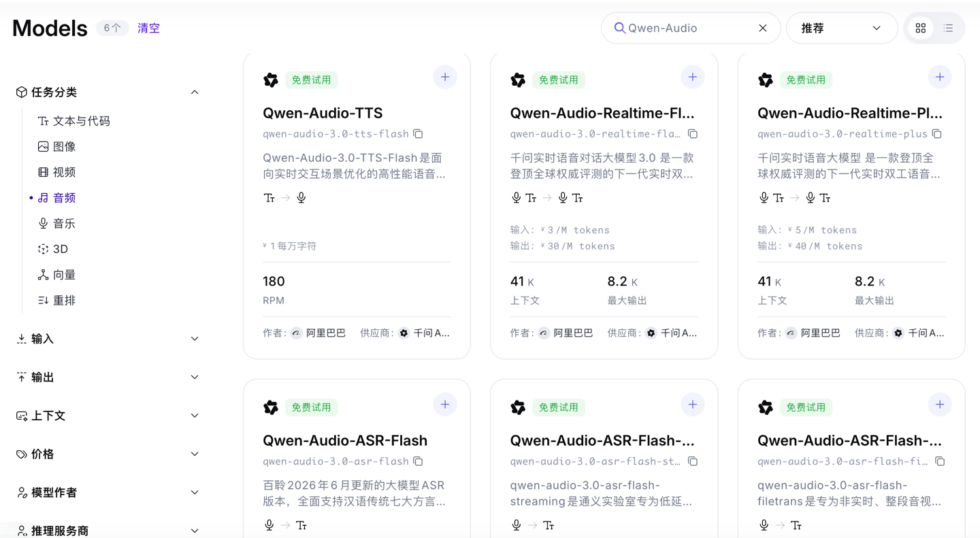Select the 向量 category
Image resolution: width=980 pixels, height=538 pixels.
pos(57,275)
